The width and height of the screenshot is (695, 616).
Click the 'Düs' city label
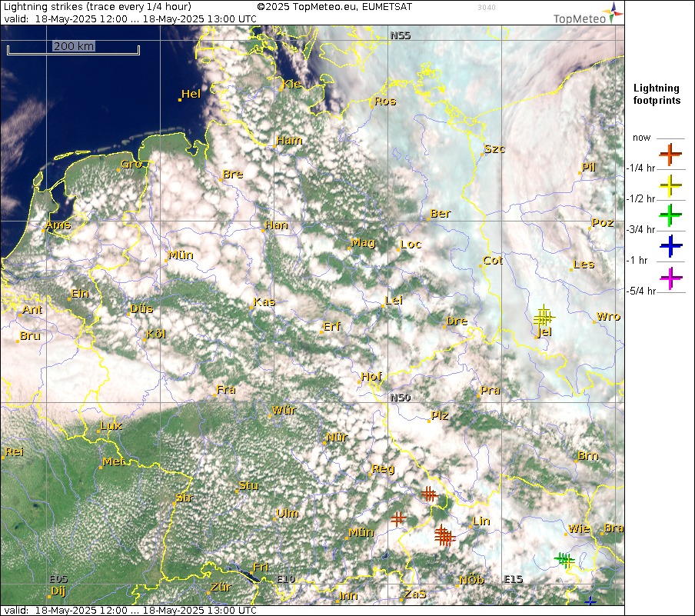[x=141, y=308]
